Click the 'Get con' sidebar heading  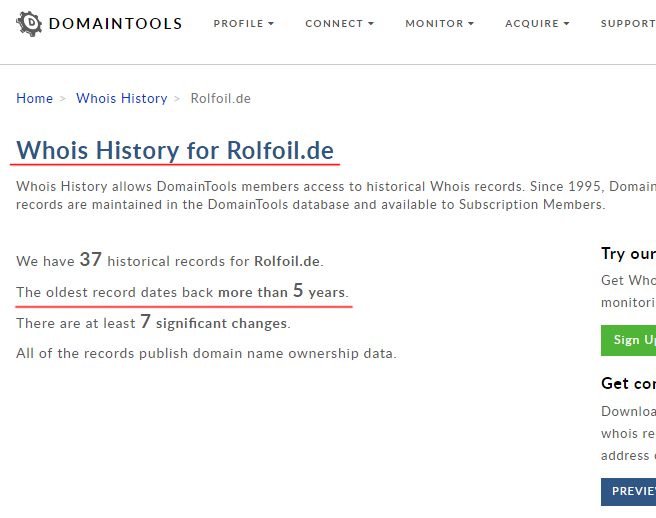tap(628, 383)
